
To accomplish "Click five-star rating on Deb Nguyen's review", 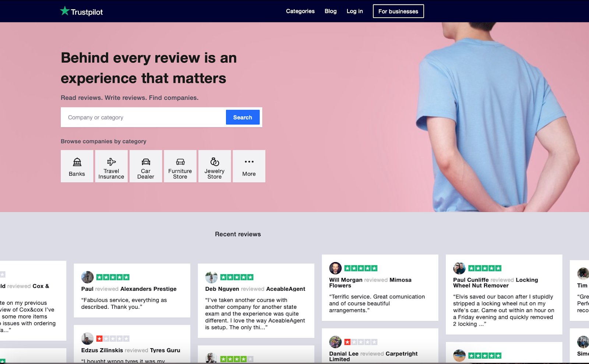I will pos(237,277).
